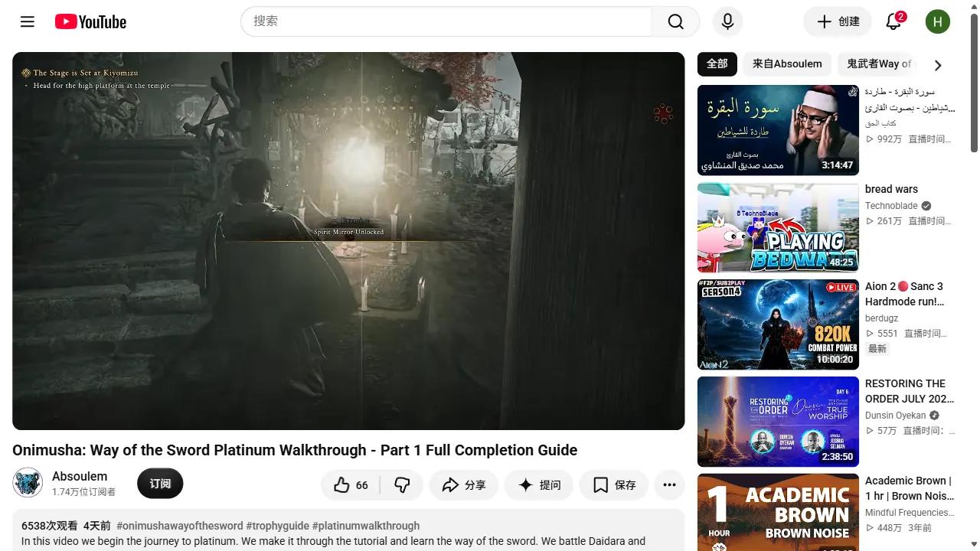Open the 'bread wars' video title

click(891, 189)
